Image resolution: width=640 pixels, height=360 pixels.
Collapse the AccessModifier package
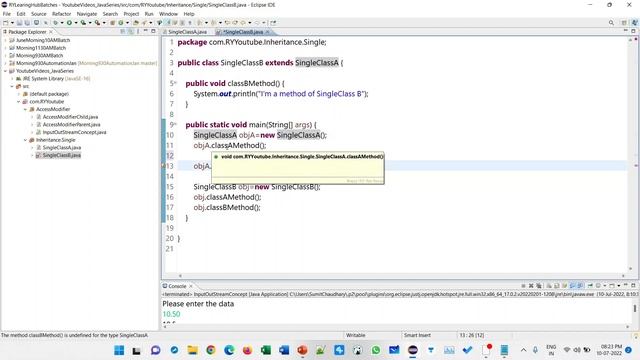[x=25, y=109]
